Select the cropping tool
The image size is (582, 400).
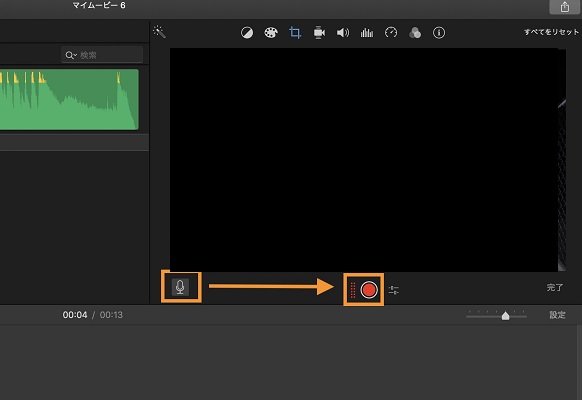295,33
